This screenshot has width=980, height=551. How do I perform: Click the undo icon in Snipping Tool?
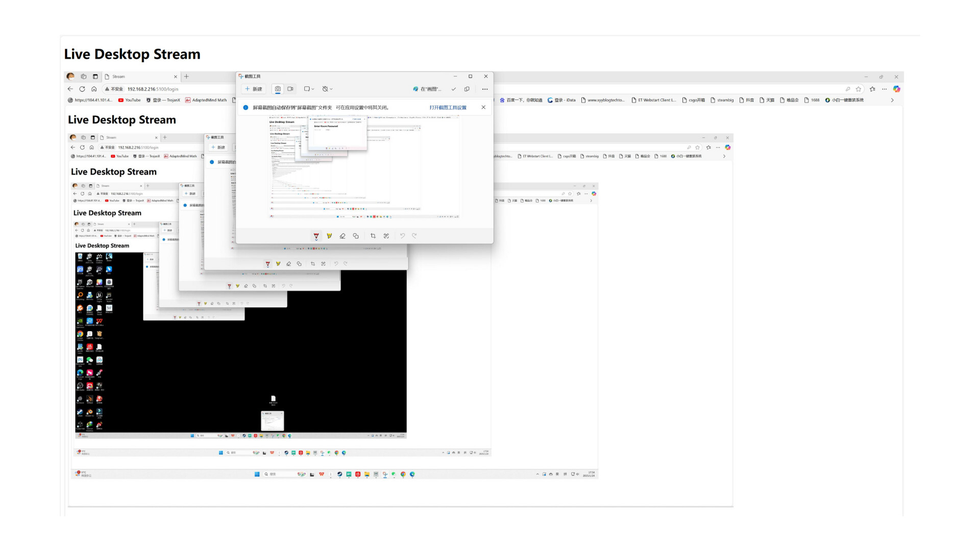click(403, 236)
